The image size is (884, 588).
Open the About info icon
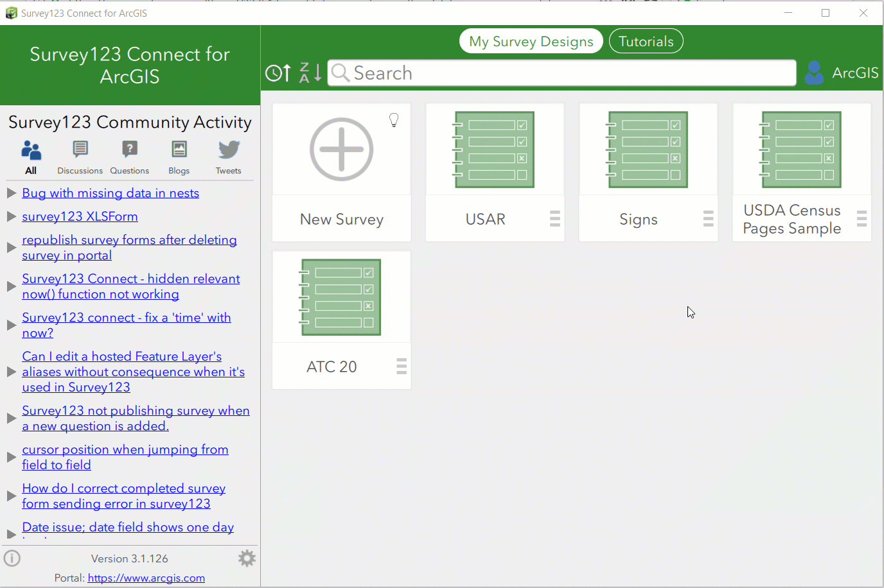pyautogui.click(x=12, y=558)
